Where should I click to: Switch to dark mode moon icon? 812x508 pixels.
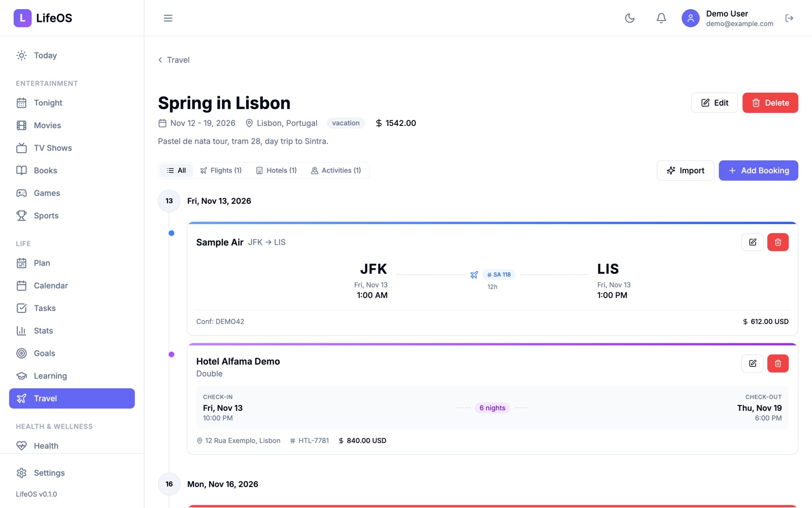pos(630,18)
